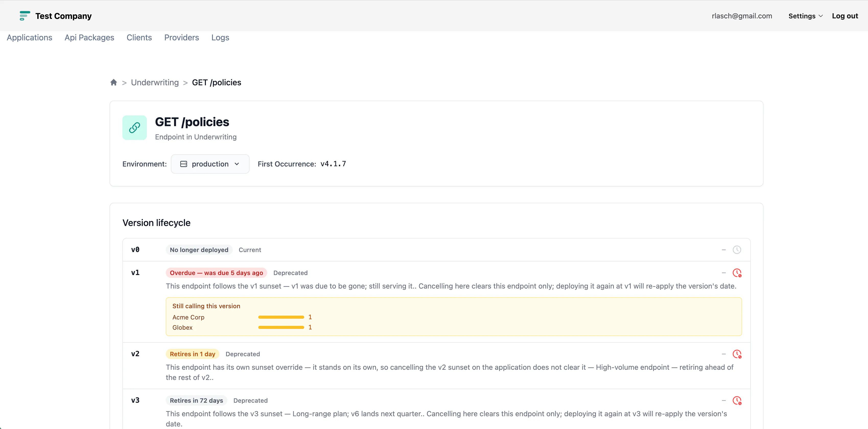Click the red sunset clock icon for v2
This screenshot has height=429, width=868.
point(737,354)
